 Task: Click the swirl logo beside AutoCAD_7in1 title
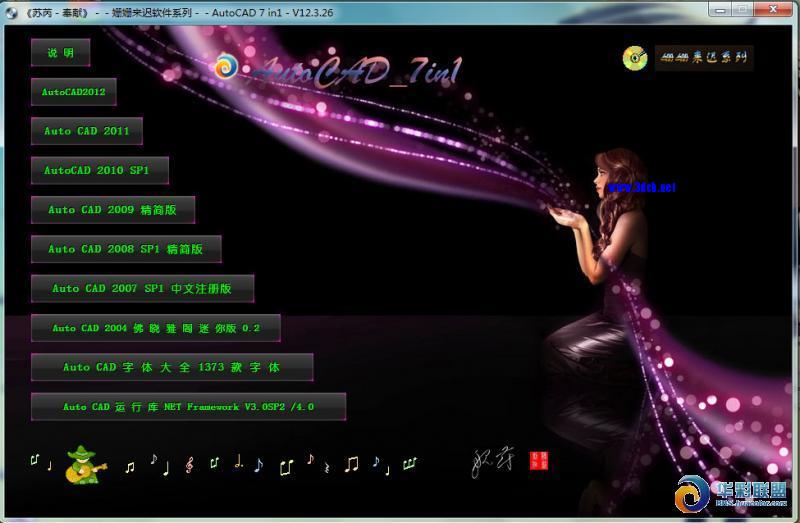(226, 66)
